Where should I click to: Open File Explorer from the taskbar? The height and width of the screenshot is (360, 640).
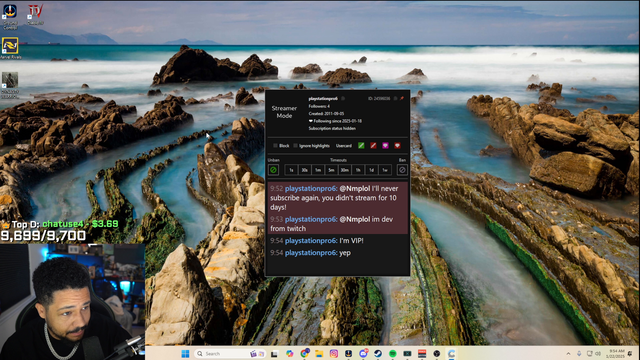[319, 354]
